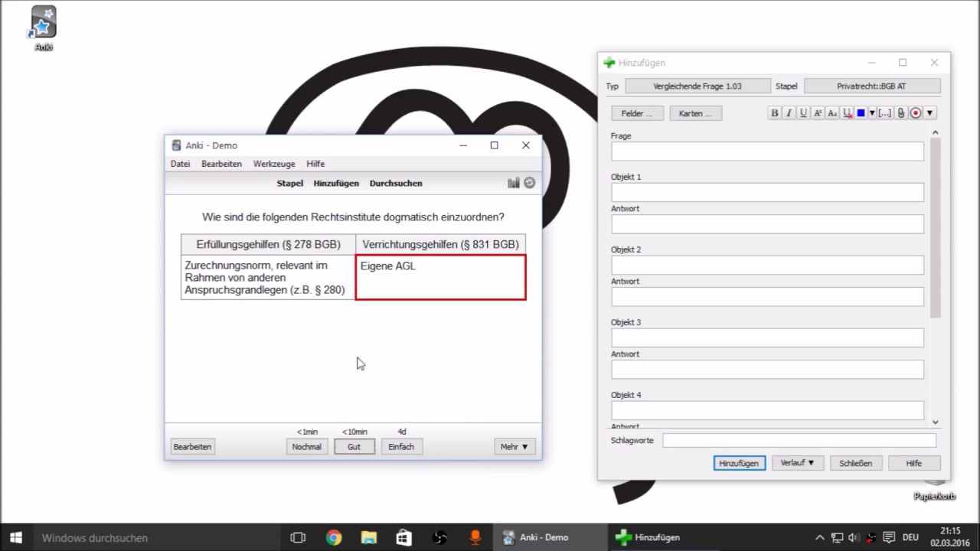This screenshot has width=980, height=551.
Task: Toggle bold formatting in Hinzufügen toolbar
Action: [x=775, y=113]
